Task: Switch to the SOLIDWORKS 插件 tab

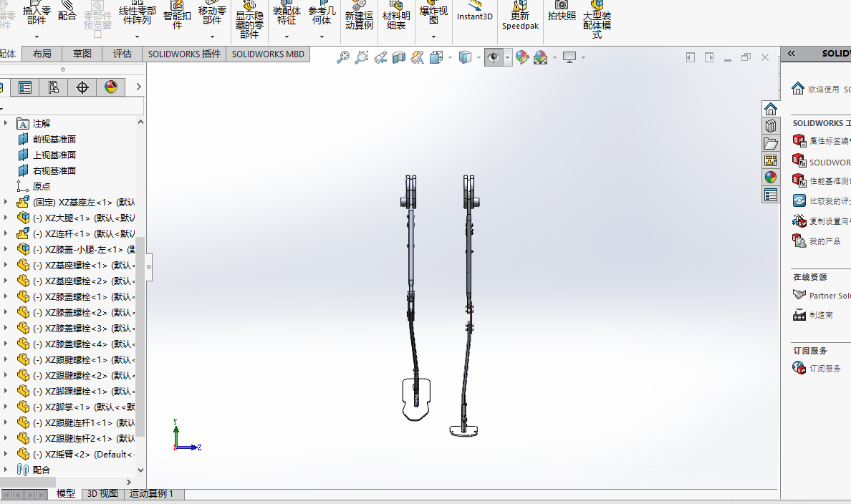Action: point(184,54)
